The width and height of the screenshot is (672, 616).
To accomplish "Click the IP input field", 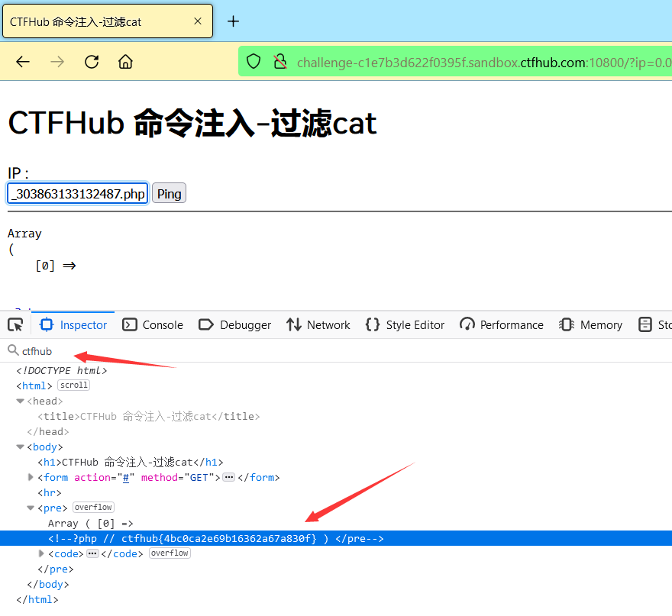I will [78, 194].
